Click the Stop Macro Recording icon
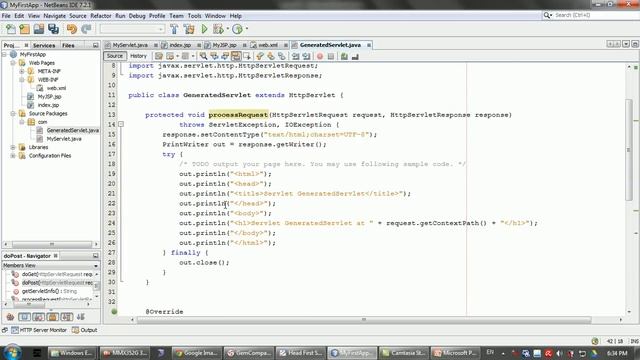Image resolution: width=640 pixels, height=360 pixels. (x=331, y=56)
